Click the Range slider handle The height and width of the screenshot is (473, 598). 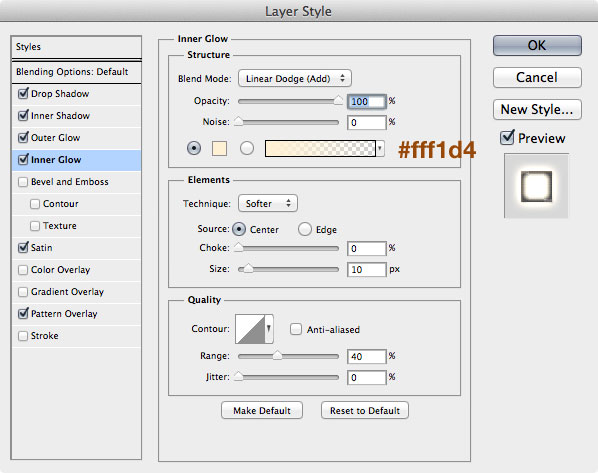coord(277,355)
